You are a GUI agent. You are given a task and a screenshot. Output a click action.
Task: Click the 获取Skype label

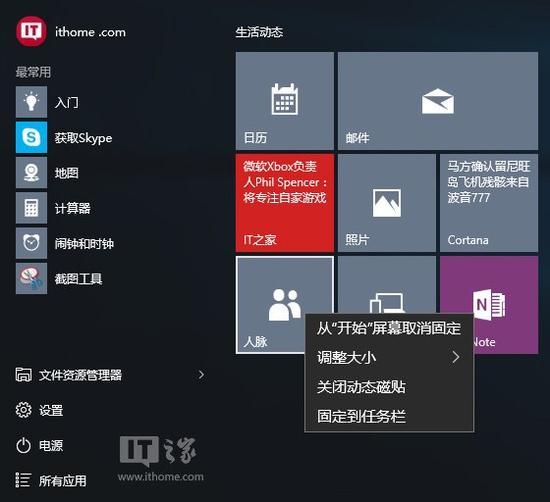tap(83, 138)
